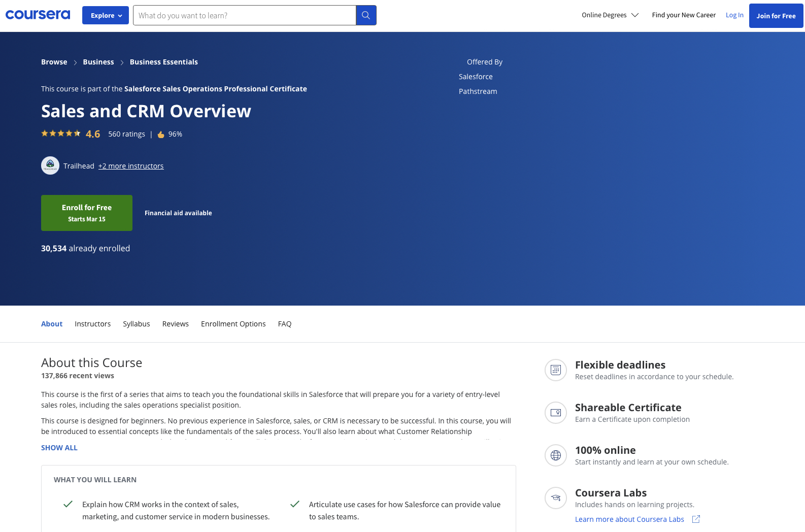The image size is (805, 532).
Task: Click the Offered By label
Action: [x=485, y=62]
